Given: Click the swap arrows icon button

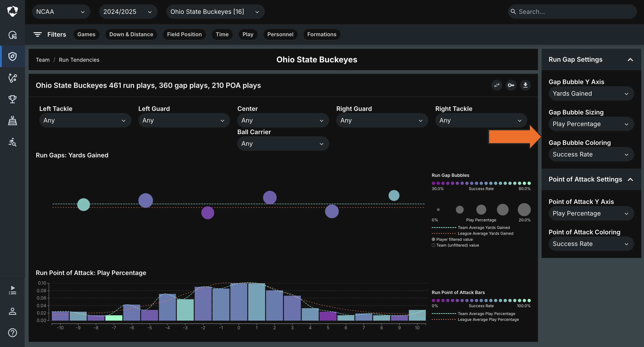Looking at the screenshot, I should coord(497,85).
